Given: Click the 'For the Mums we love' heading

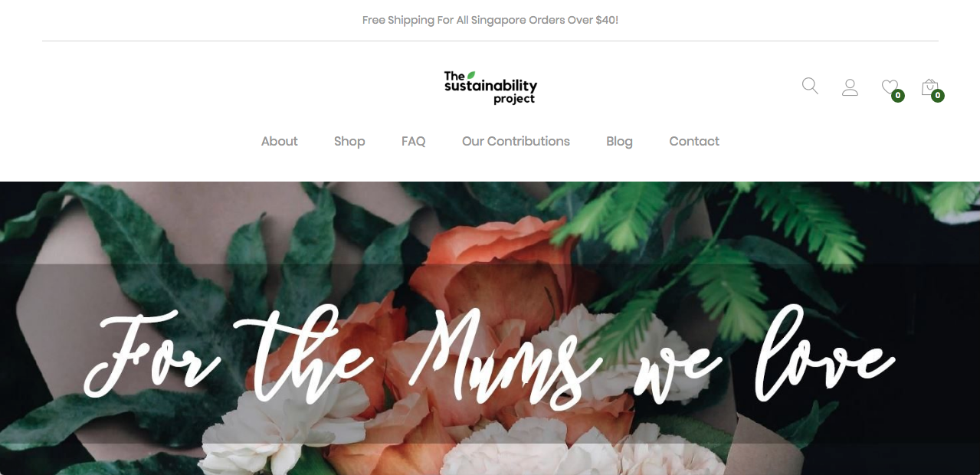Looking at the screenshot, I should coord(489,354).
